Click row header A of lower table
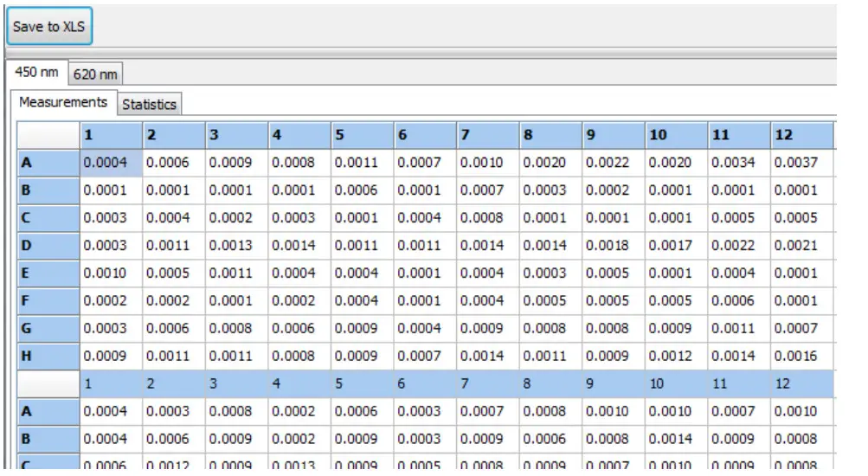The width and height of the screenshot is (868, 476). (48, 412)
